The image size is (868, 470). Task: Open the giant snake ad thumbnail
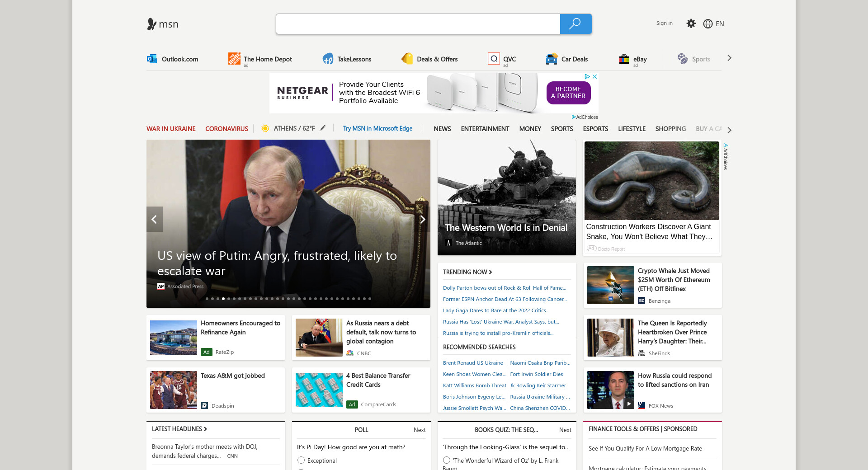[651, 181]
